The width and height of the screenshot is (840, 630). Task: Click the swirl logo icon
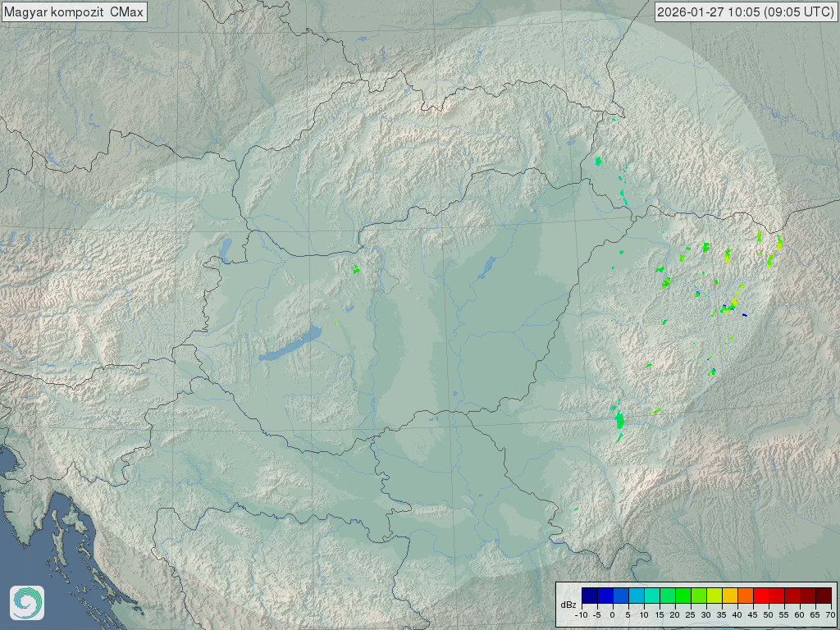coord(26,603)
